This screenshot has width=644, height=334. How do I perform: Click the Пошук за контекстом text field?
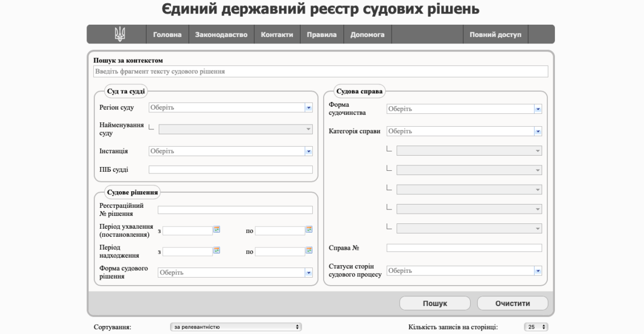[x=320, y=71]
